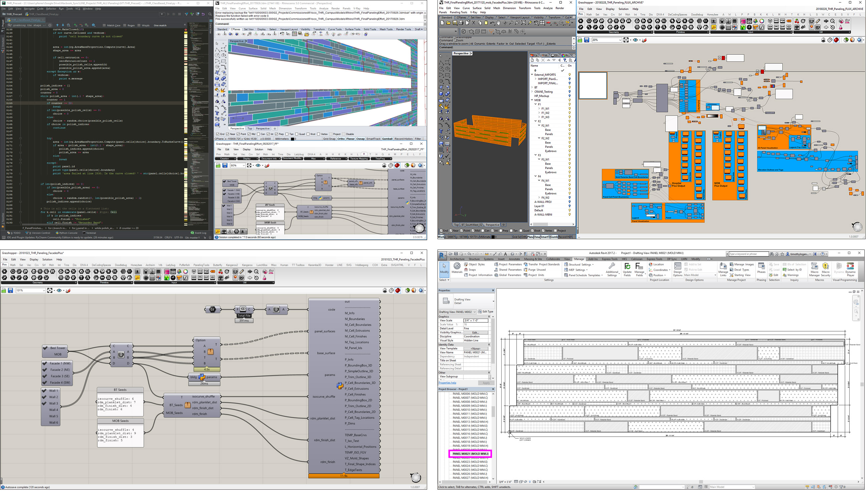Click the Gumball status button in Rhino 5
This screenshot has width=868, height=493.
pos(387,139)
